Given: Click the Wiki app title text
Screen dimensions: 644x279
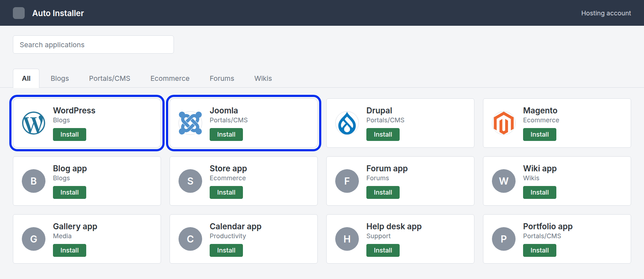Looking at the screenshot, I should click(540, 168).
